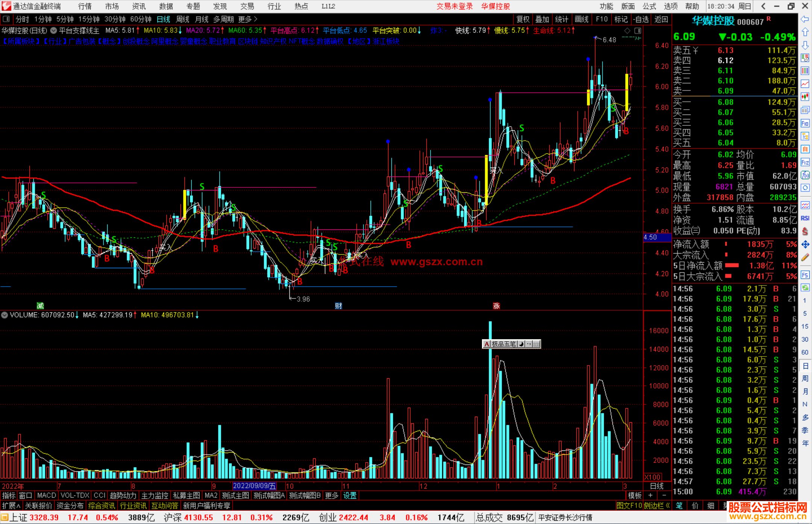The width and height of the screenshot is (812, 524).
Task: Toggle the volume indicator collapse circle
Action: (x=5, y=315)
